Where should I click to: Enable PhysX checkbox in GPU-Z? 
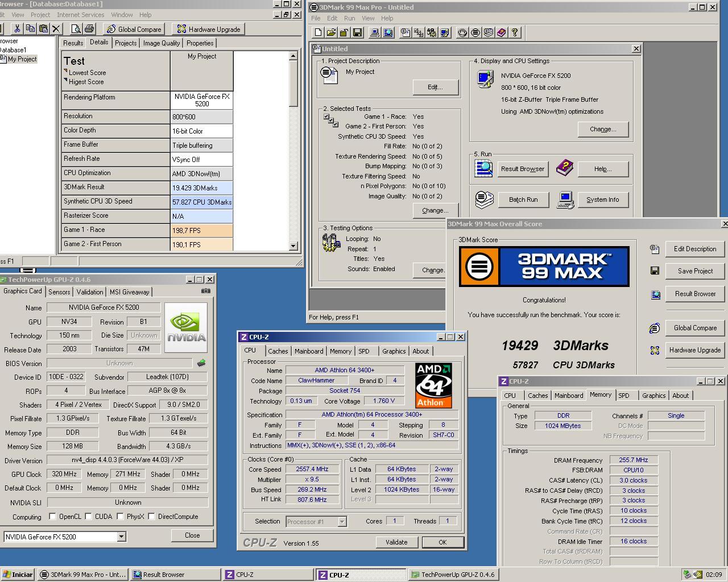coord(120,517)
